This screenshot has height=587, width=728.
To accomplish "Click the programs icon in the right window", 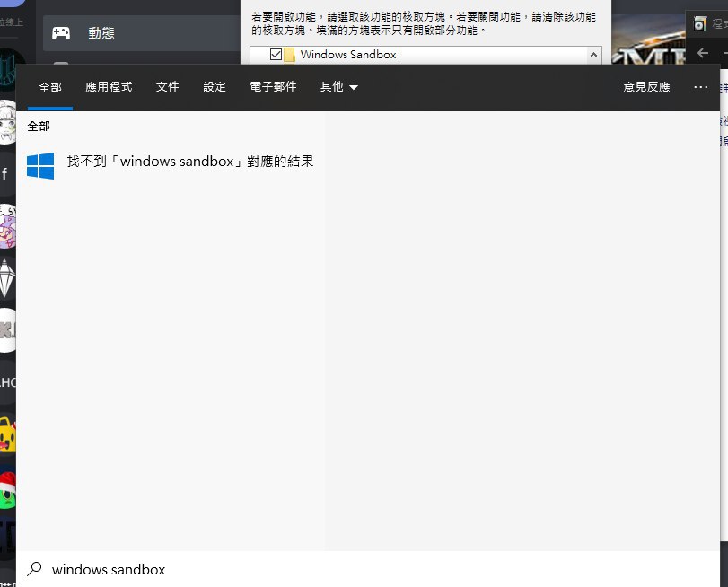I will pos(699,23).
